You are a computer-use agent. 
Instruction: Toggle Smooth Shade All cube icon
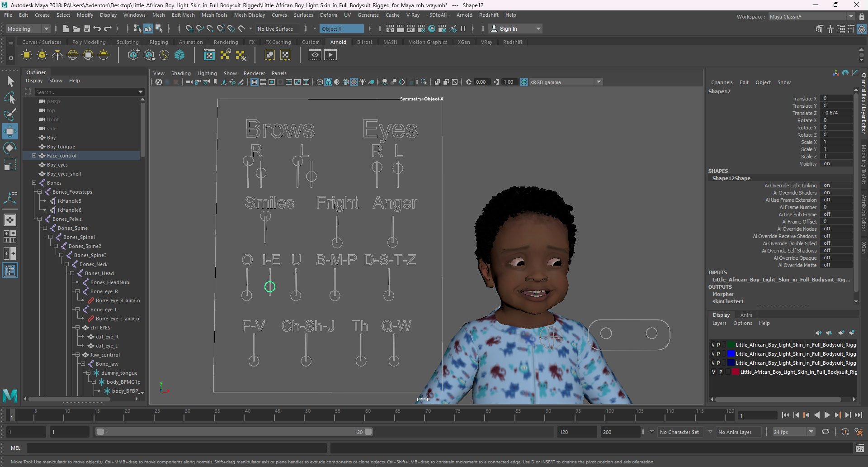click(329, 82)
